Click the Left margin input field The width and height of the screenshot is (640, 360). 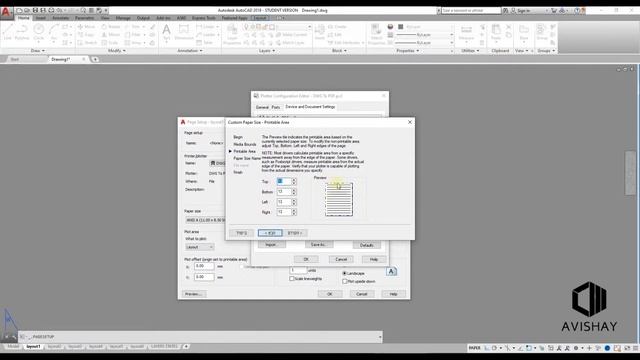(x=284, y=202)
